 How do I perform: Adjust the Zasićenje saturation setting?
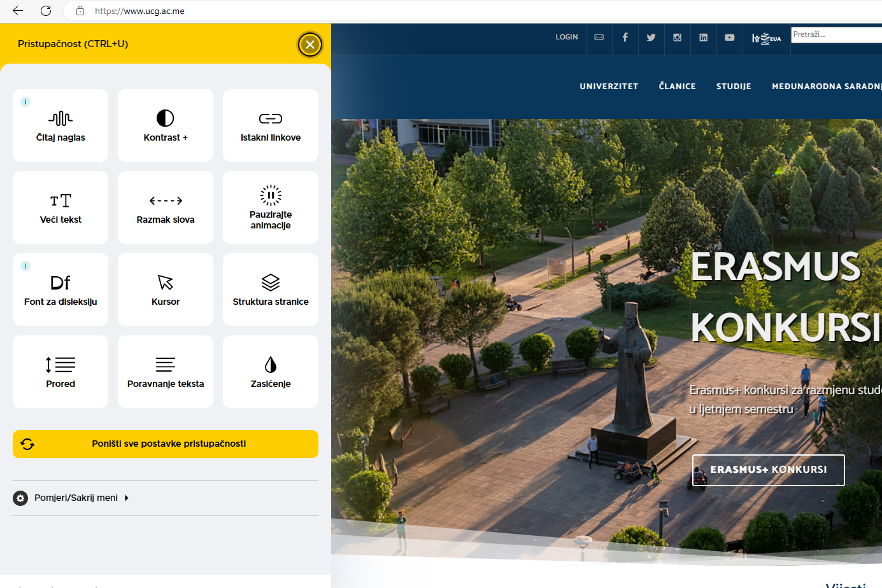coord(271,372)
